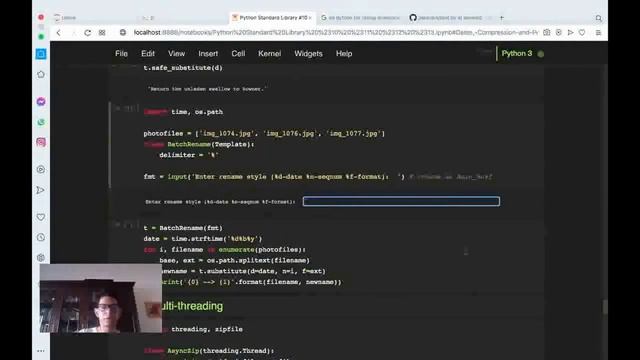Screen dimensions: 640x360
Task: Open the File menu
Action: (121, 53)
